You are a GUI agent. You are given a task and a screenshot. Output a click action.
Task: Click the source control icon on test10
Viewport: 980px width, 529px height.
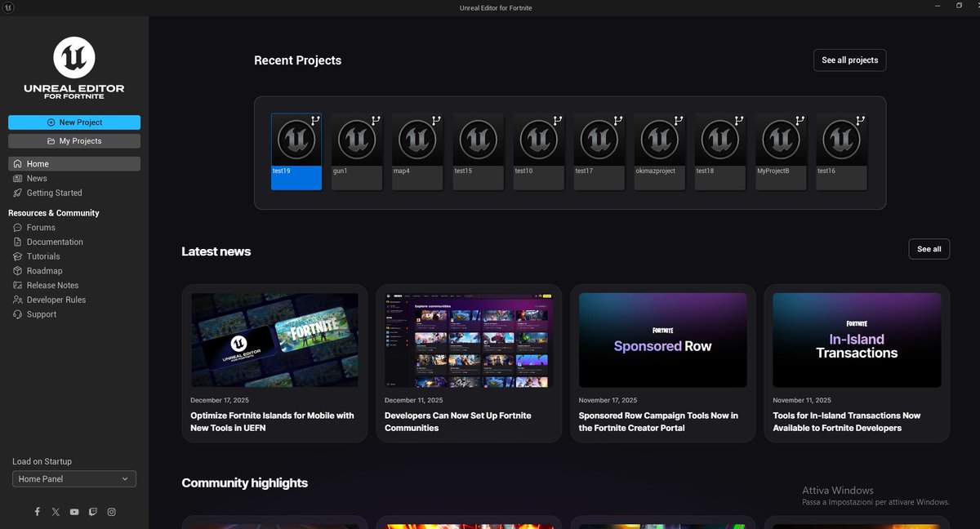coord(557,120)
